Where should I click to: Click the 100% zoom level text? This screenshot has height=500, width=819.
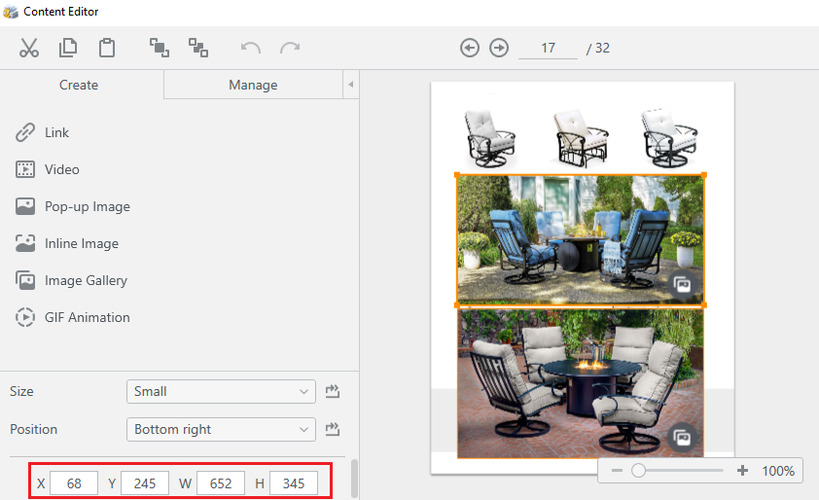click(x=778, y=471)
